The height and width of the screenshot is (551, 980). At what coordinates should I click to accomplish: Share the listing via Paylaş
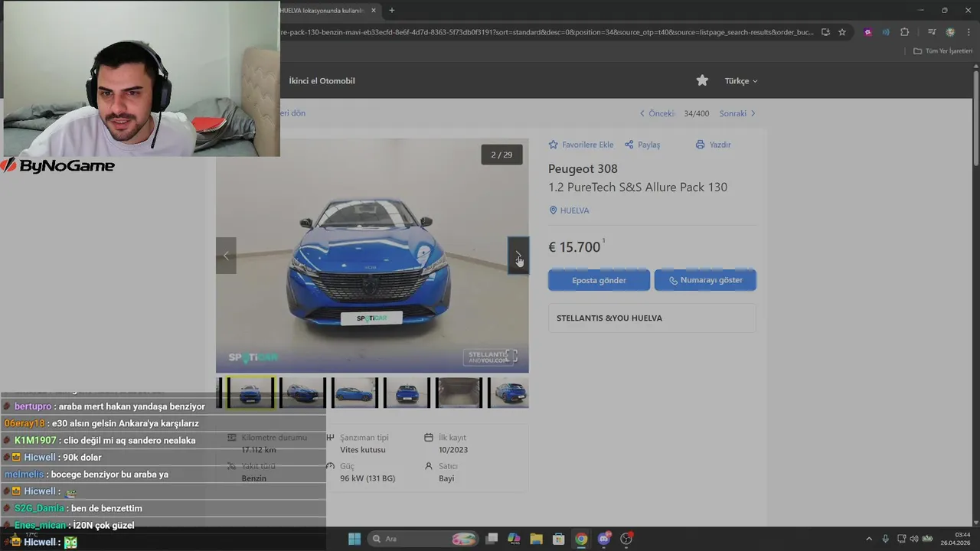tap(642, 145)
